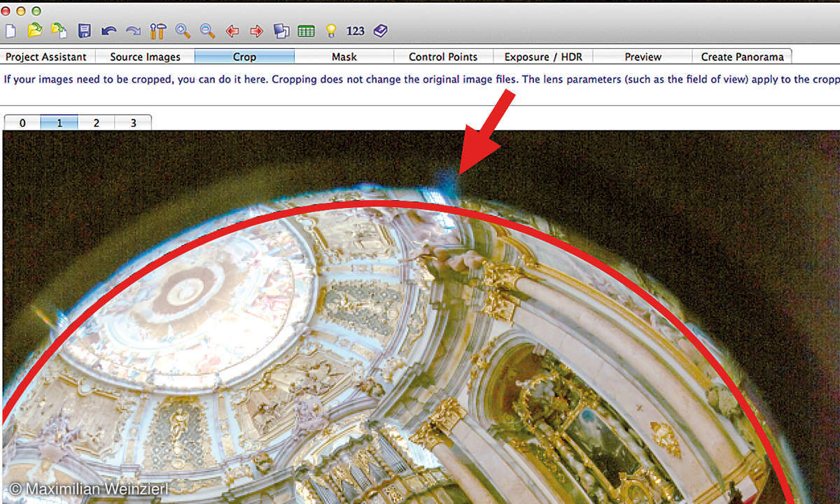840x504 pixels.
Task: Switch to the Project Assistant tab
Action: point(46,57)
